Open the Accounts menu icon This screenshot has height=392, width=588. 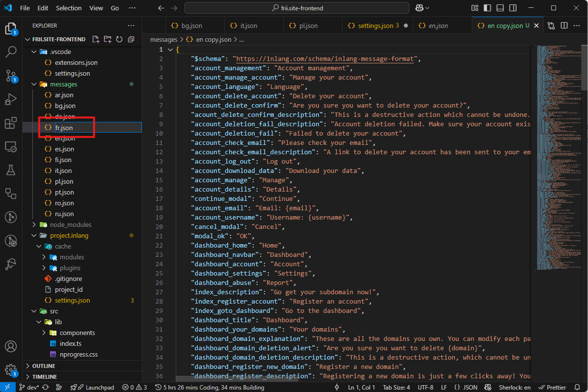pos(11,346)
